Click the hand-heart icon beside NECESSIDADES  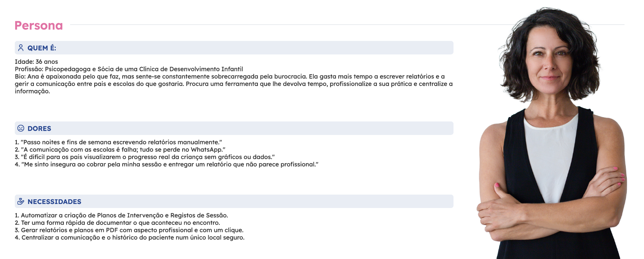click(21, 201)
